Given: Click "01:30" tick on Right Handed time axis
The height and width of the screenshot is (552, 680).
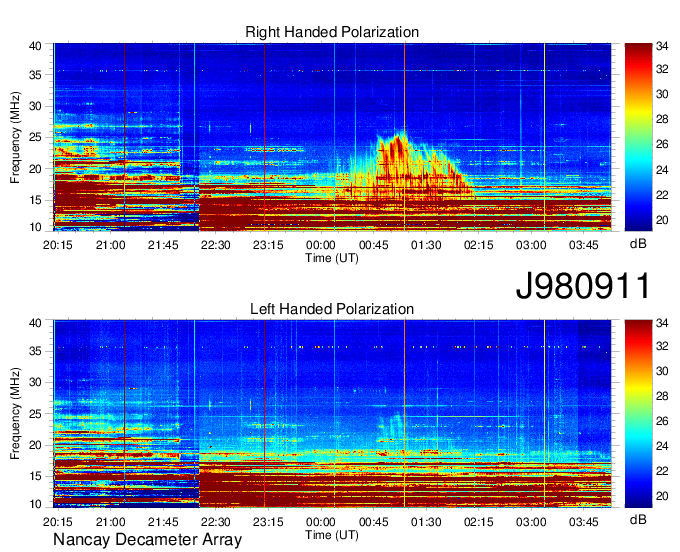Looking at the screenshot, I should pos(426,245).
